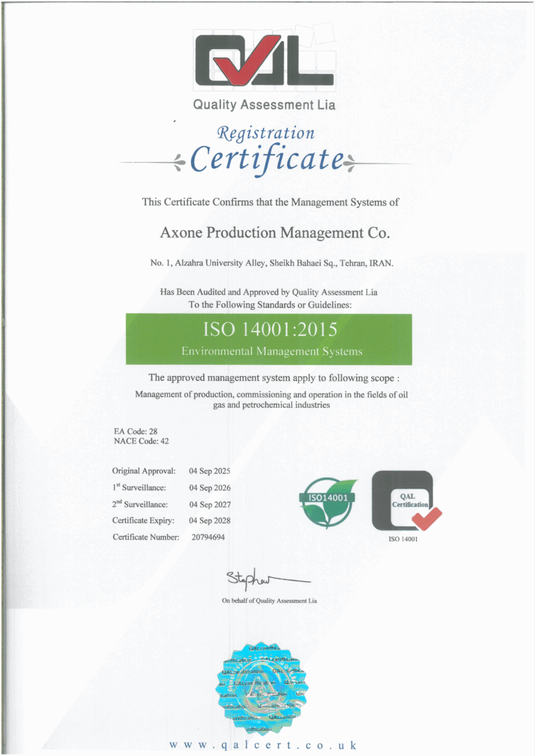Click the 'Quality Assessment Lia' text under logo

pos(264,104)
